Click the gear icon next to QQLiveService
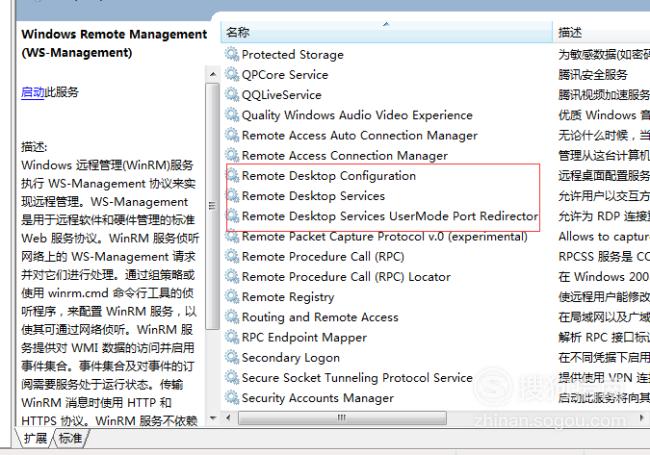 232,94
